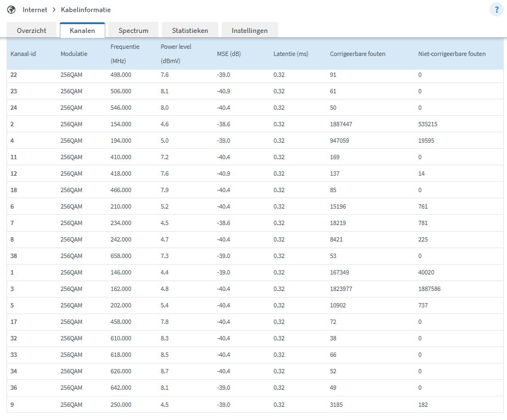The width and height of the screenshot is (507, 420).
Task: Click the Latentie (ms) column header
Action: [291, 54]
